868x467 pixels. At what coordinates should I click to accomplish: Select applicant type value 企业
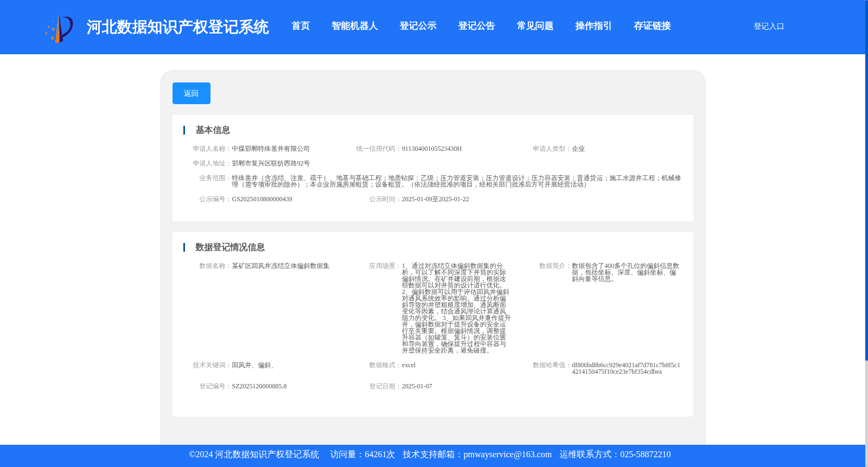click(x=578, y=149)
